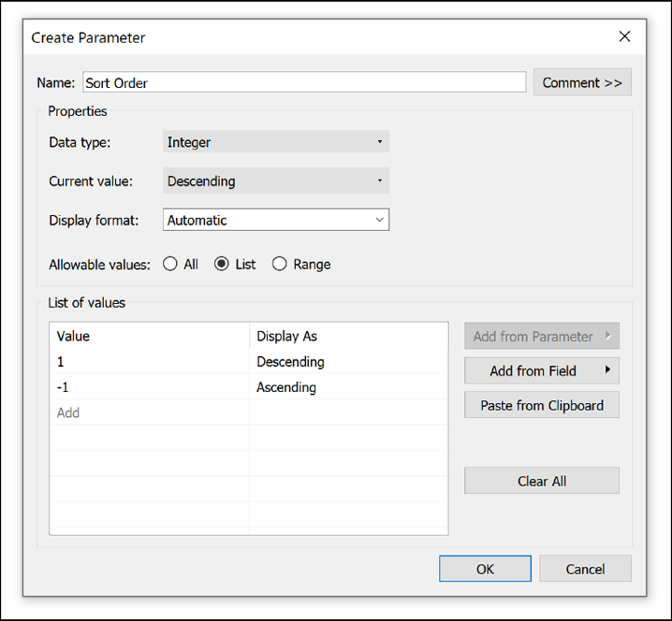Screen dimensions: 672x621
Task: Select the value cell containing -1
Action: [x=149, y=387]
